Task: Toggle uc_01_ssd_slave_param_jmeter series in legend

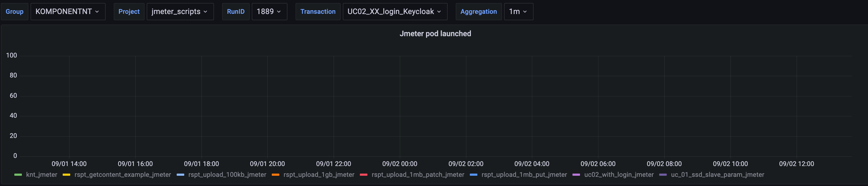Action: click(x=717, y=175)
